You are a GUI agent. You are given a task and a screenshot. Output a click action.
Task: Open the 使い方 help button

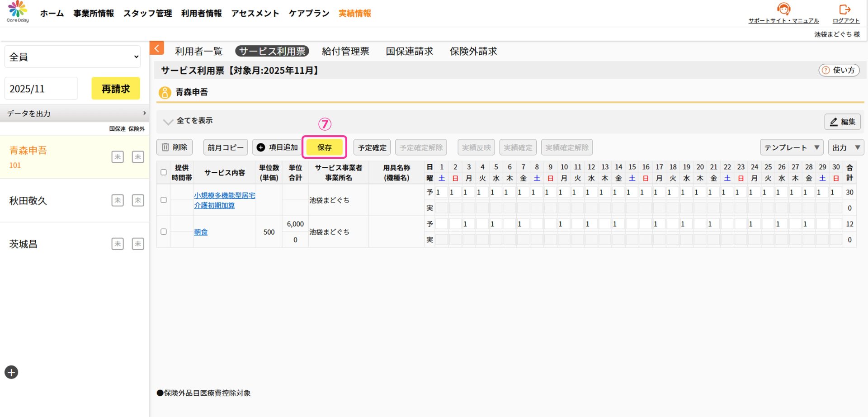tap(839, 70)
